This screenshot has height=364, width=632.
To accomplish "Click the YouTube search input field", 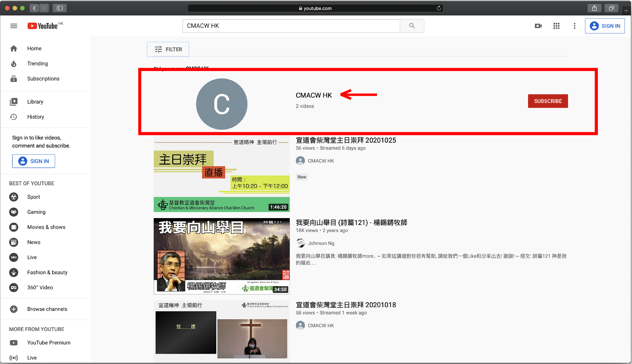I will tap(291, 26).
